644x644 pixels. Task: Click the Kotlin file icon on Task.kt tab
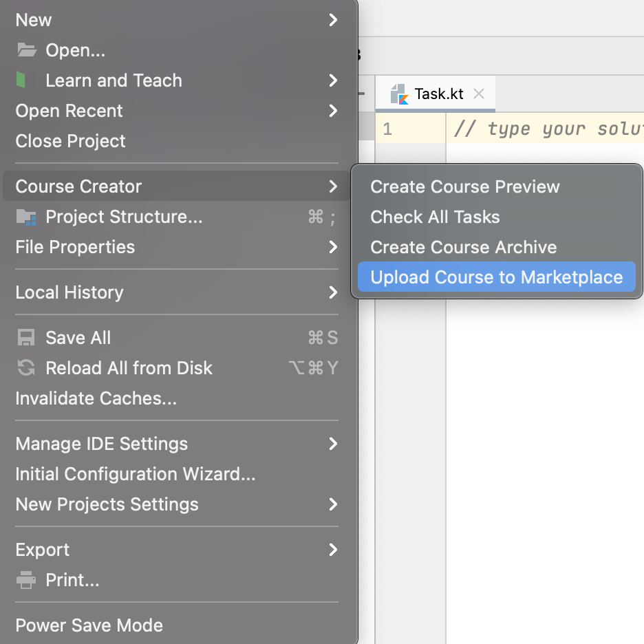click(399, 94)
